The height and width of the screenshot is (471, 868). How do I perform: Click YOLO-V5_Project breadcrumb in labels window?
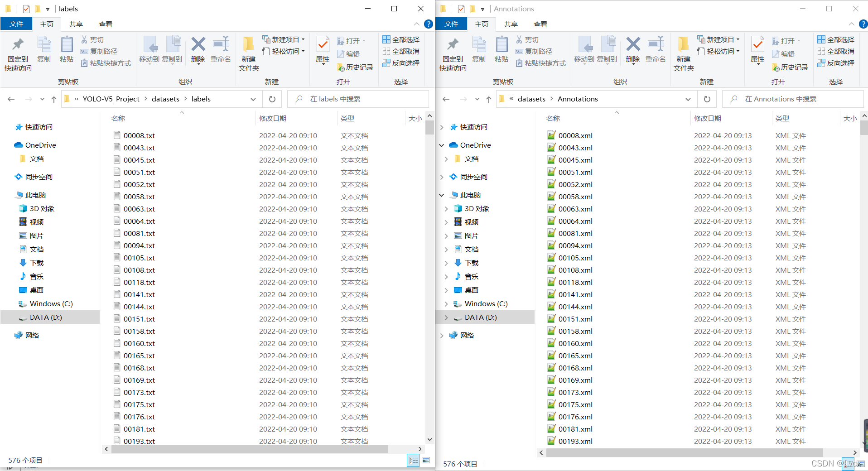[x=111, y=99]
